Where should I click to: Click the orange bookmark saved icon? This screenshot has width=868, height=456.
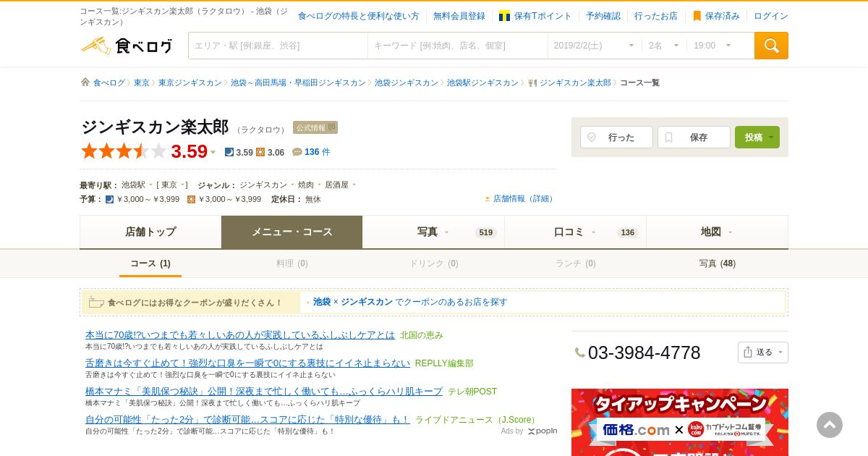pos(697,16)
